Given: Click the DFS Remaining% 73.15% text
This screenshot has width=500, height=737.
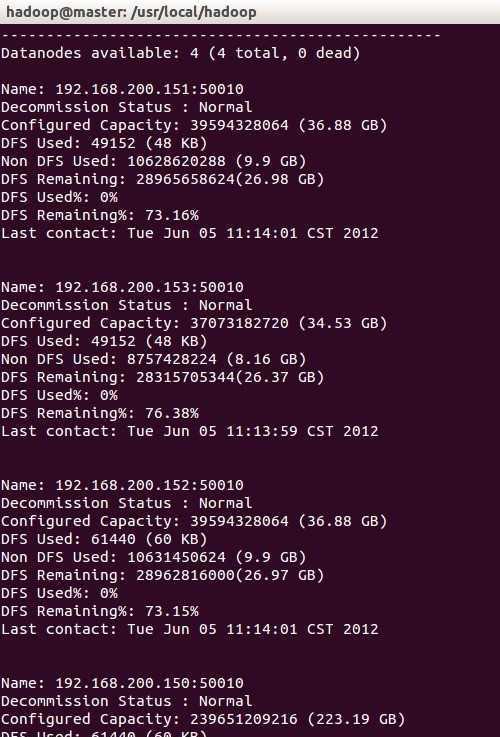Looking at the screenshot, I should [100, 611].
